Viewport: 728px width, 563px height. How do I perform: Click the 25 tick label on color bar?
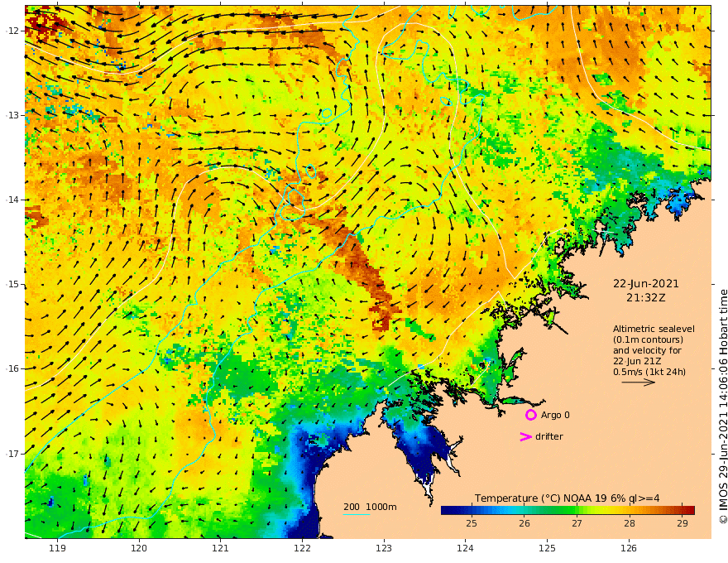coord(472,523)
